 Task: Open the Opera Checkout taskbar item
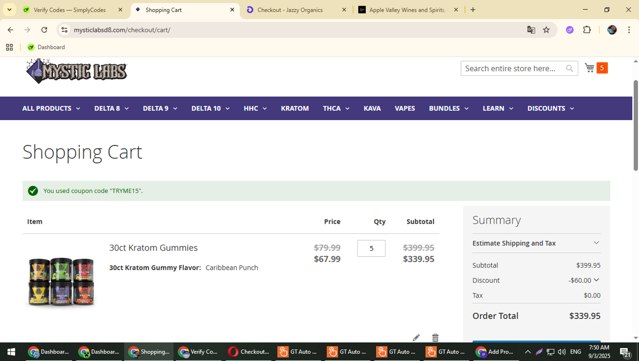point(249,352)
